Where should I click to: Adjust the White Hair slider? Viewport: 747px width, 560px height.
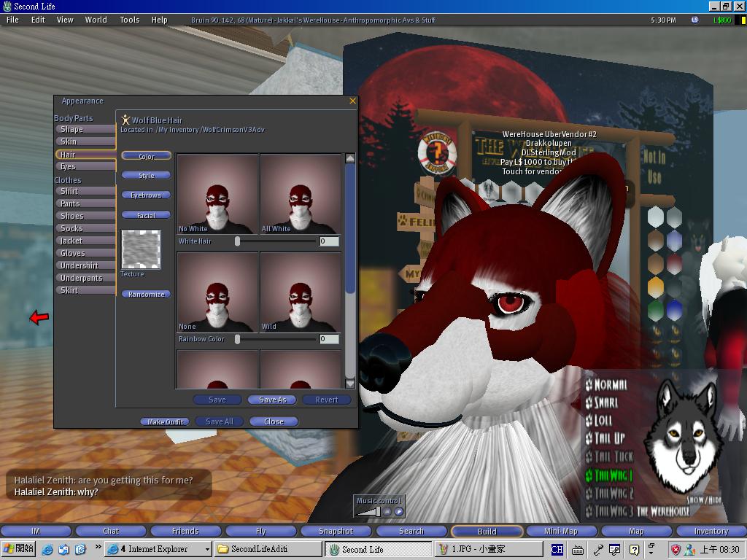pyautogui.click(x=237, y=241)
